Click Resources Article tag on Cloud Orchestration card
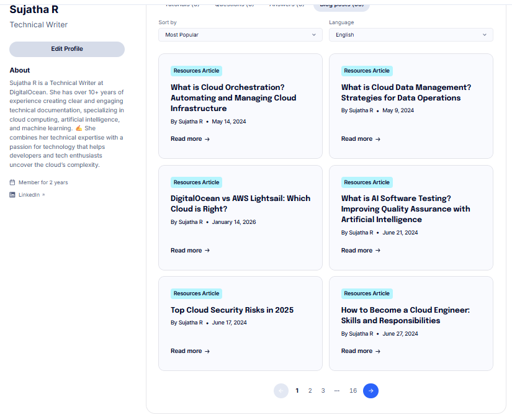Image resolution: width=512 pixels, height=420 pixels. (196, 71)
